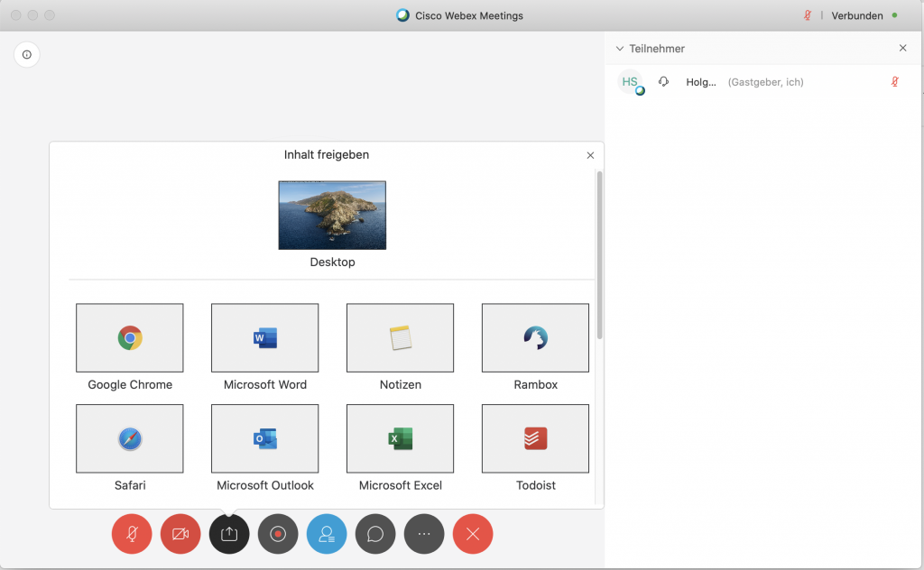This screenshot has height=570, width=924.
Task: Select Google Chrome to share
Action: 130,338
